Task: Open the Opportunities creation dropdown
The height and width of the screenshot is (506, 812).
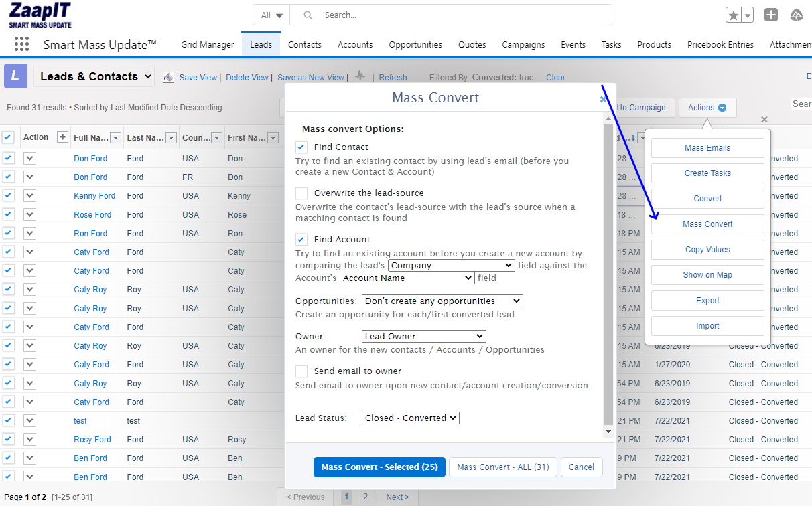Action: pyautogui.click(x=442, y=301)
